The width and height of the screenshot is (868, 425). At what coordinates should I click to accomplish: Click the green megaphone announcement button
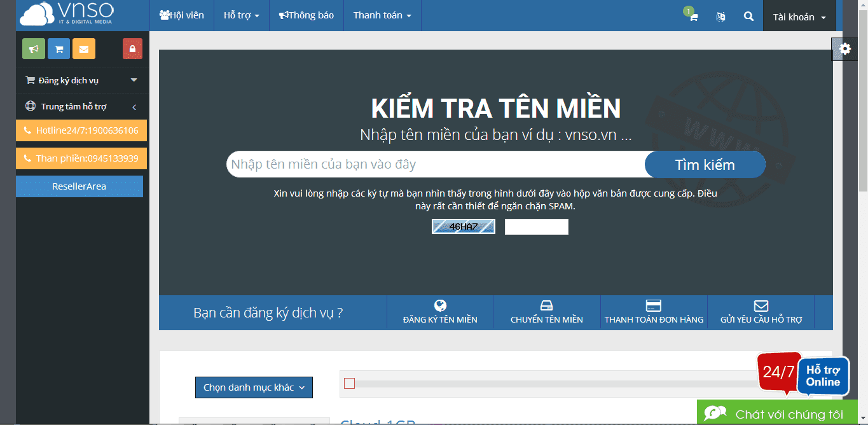point(34,49)
